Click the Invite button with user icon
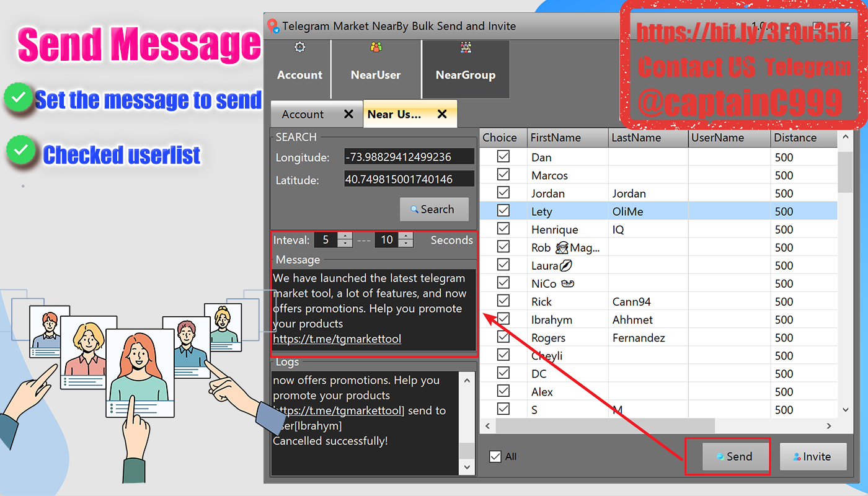 click(x=813, y=457)
